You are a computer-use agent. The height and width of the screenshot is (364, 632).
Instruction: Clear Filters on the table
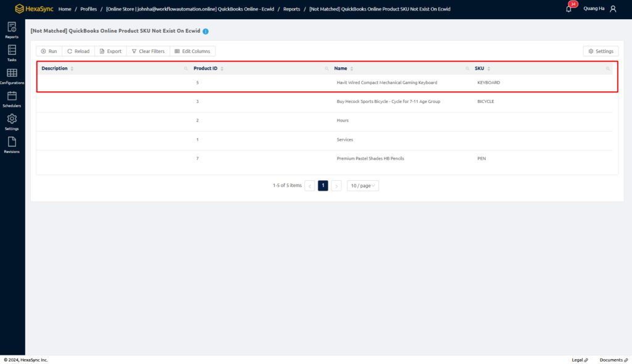pyautogui.click(x=148, y=51)
